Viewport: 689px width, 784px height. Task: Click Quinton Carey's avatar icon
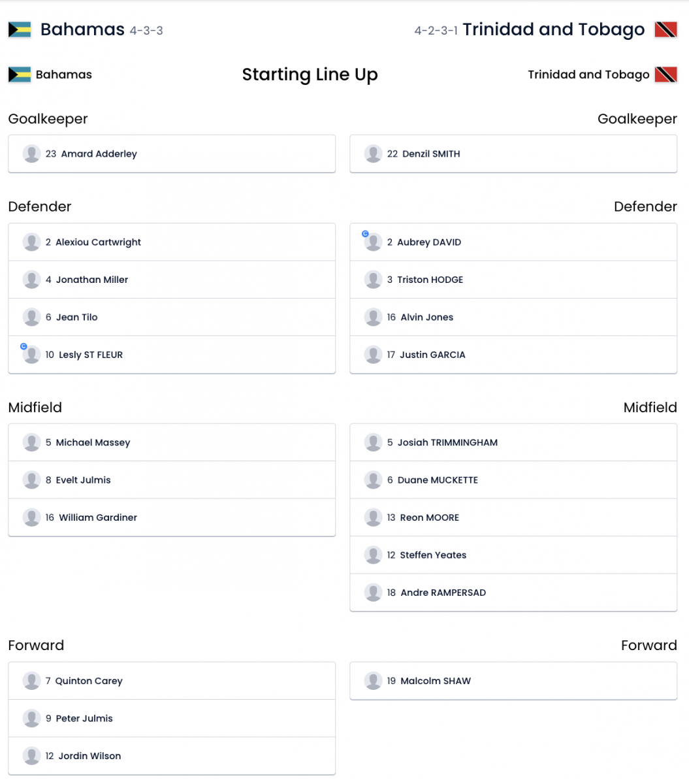31,681
